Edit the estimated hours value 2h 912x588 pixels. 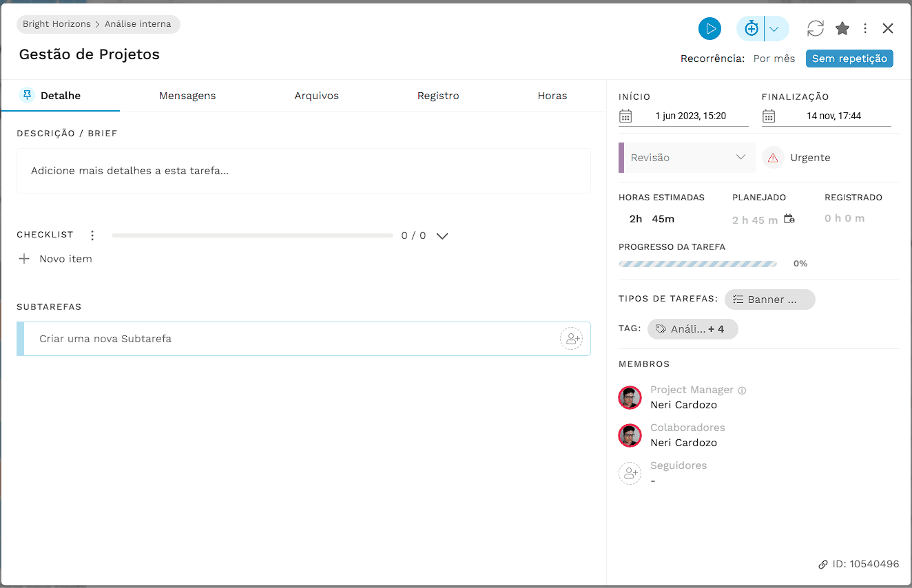pos(636,219)
